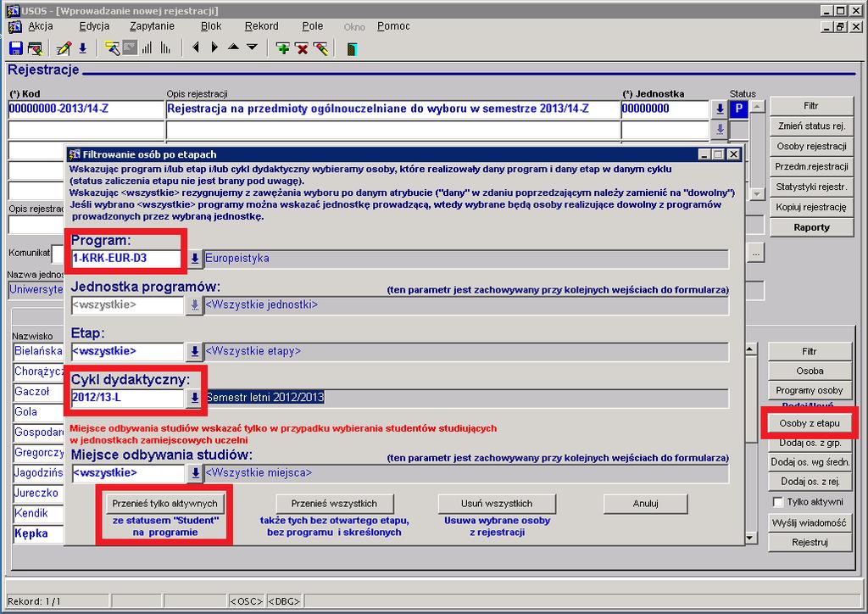Open the Etap list of values arrow

pos(195,352)
